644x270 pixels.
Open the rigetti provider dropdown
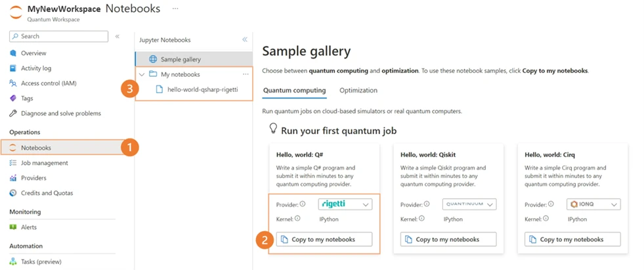click(x=345, y=204)
